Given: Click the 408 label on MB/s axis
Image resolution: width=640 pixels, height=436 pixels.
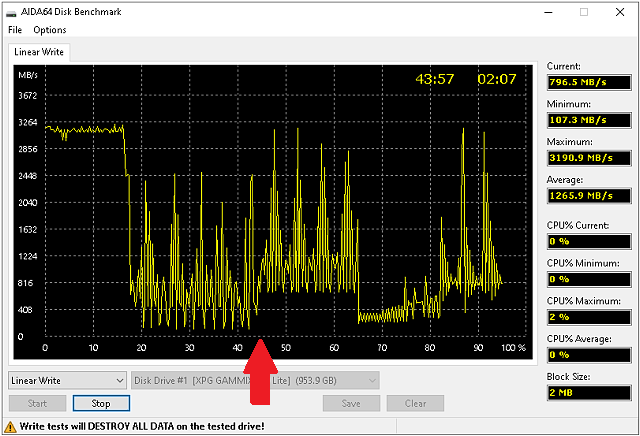Looking at the screenshot, I should tap(25, 310).
